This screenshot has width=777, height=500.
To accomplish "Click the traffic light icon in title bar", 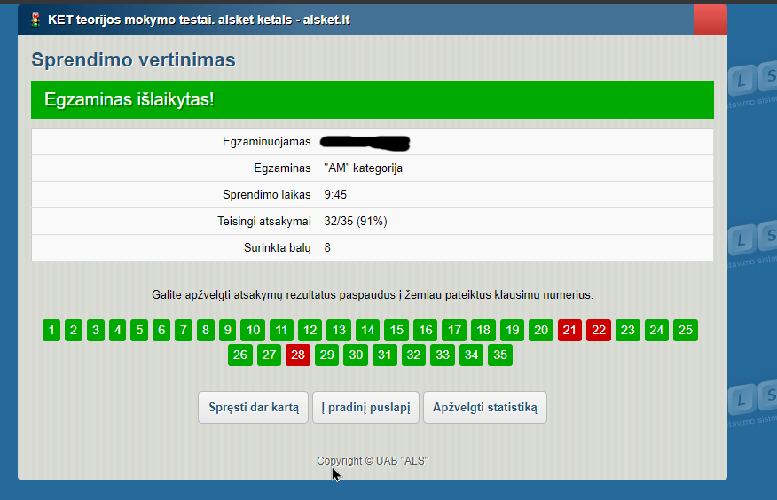I will point(36,20).
